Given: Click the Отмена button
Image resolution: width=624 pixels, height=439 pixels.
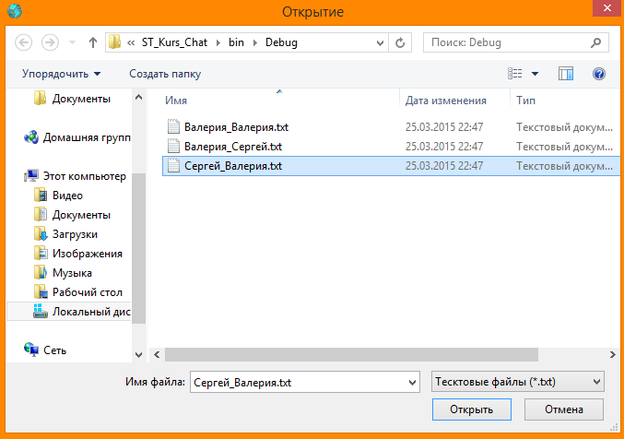Looking at the screenshot, I should coord(564,410).
